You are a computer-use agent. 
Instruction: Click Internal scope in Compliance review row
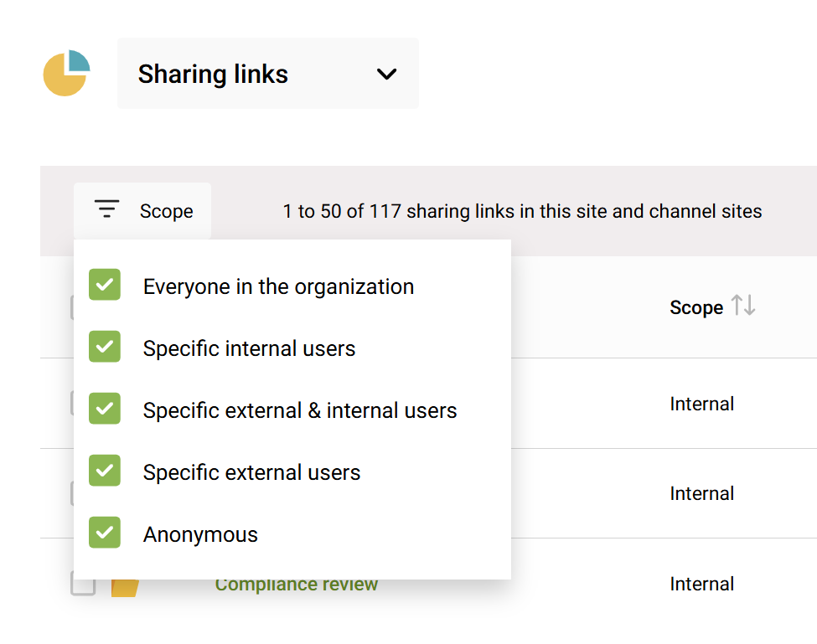tap(702, 585)
